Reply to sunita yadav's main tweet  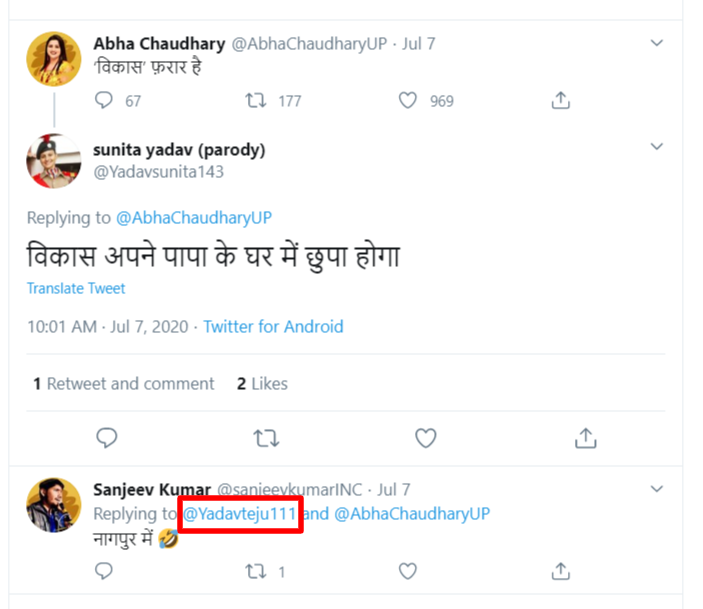(x=107, y=438)
